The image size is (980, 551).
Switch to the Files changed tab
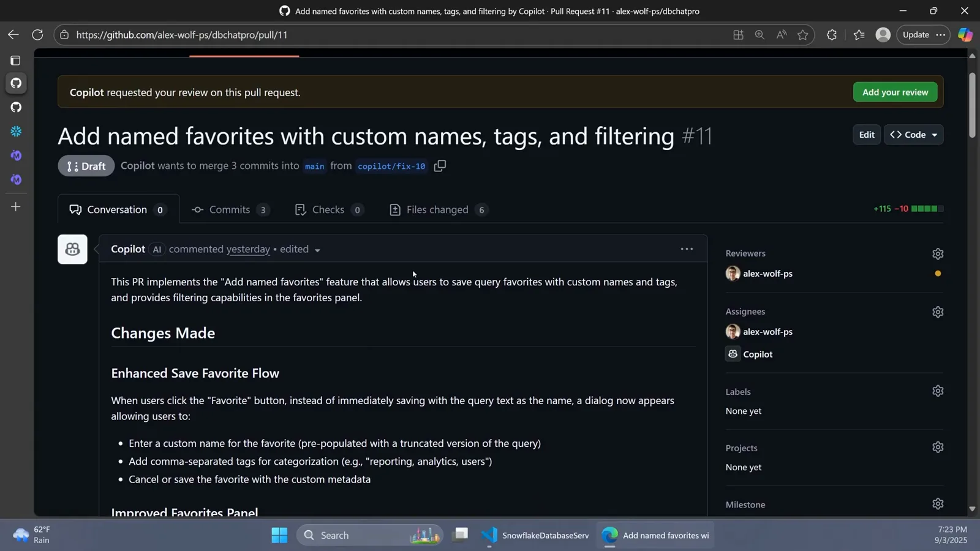click(x=439, y=209)
